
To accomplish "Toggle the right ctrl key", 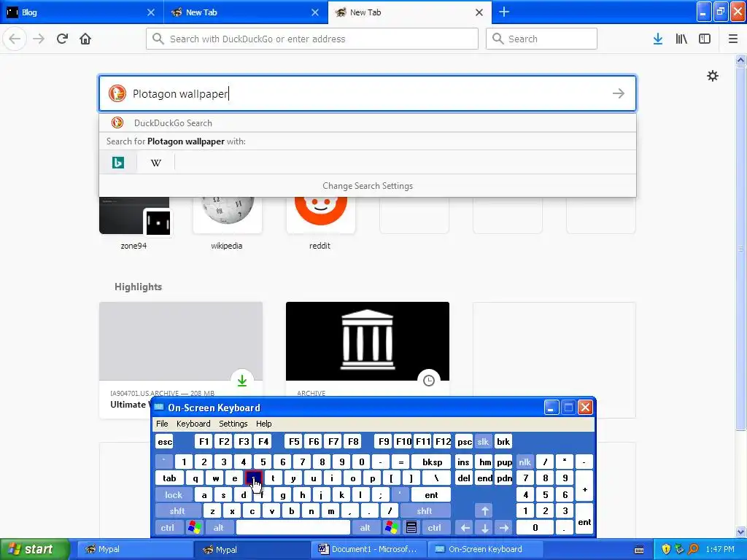I will [434, 528].
